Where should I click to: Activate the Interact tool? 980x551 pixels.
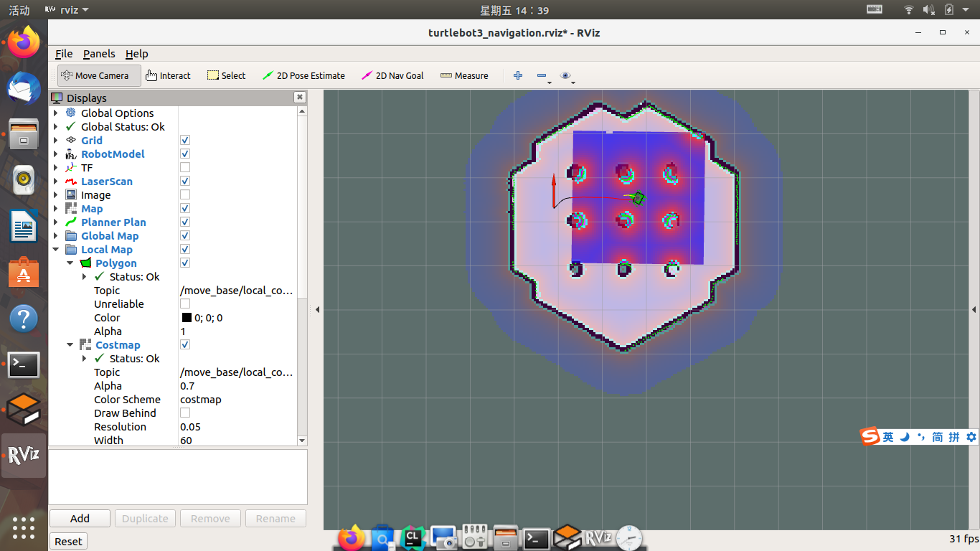point(168,75)
